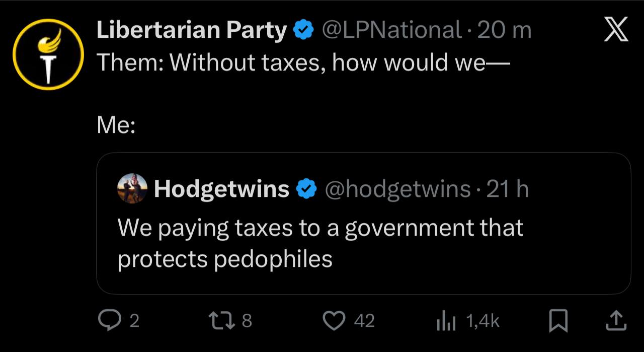The image size is (644, 352).
Task: Open the Hodgetwins display name
Action: 221,189
